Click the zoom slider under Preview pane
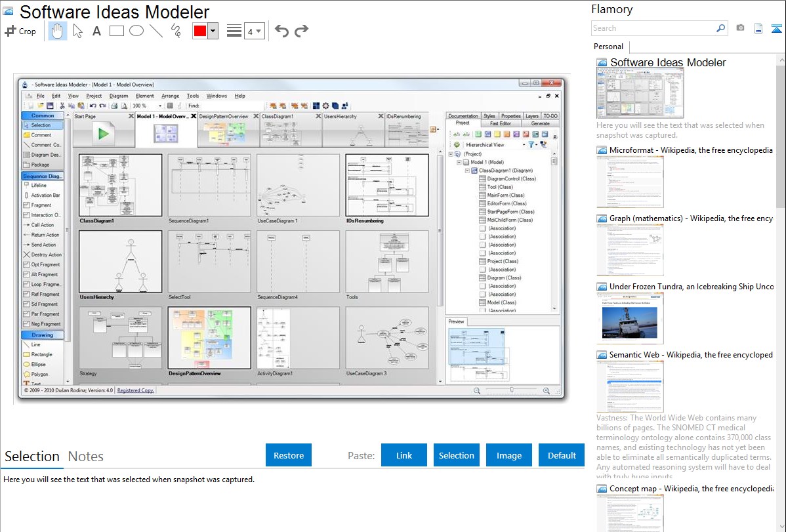Screen dimensions: 786x532 pyautogui.click(x=511, y=390)
